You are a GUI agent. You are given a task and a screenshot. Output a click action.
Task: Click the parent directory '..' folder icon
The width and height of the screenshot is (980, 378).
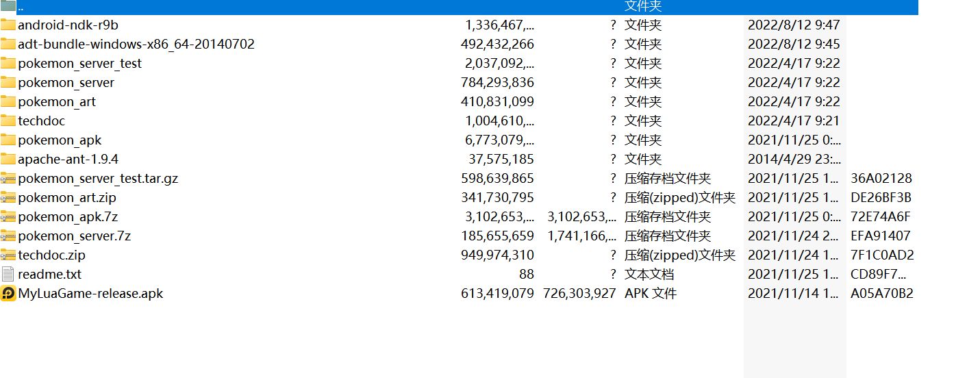[8, 6]
